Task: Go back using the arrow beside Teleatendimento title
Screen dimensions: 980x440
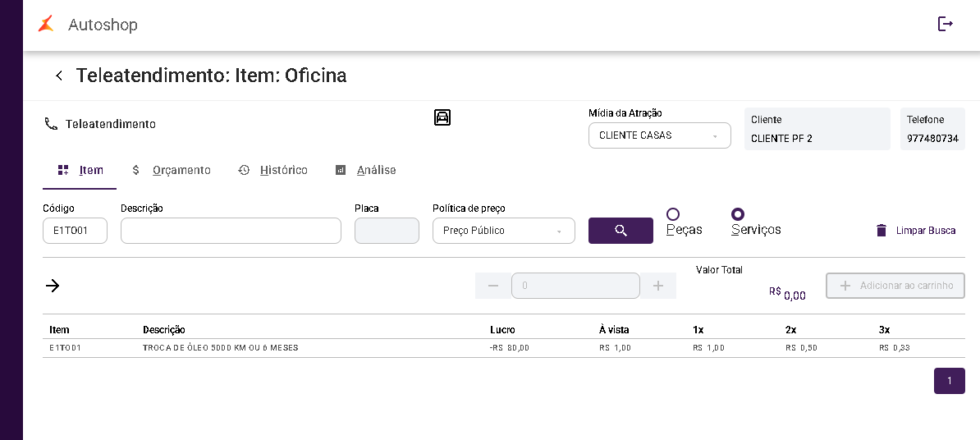Action: point(59,76)
